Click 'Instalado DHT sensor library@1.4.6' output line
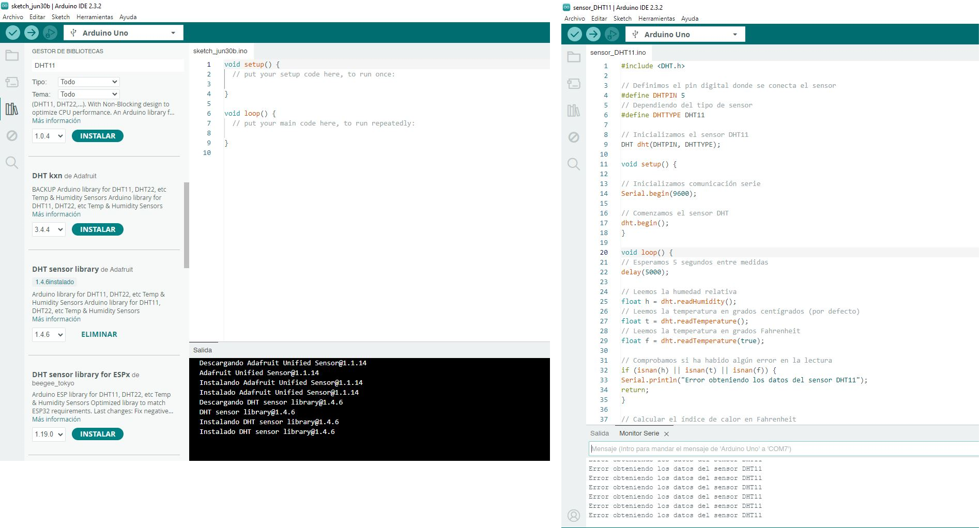The height and width of the screenshot is (528, 980). 267,432
